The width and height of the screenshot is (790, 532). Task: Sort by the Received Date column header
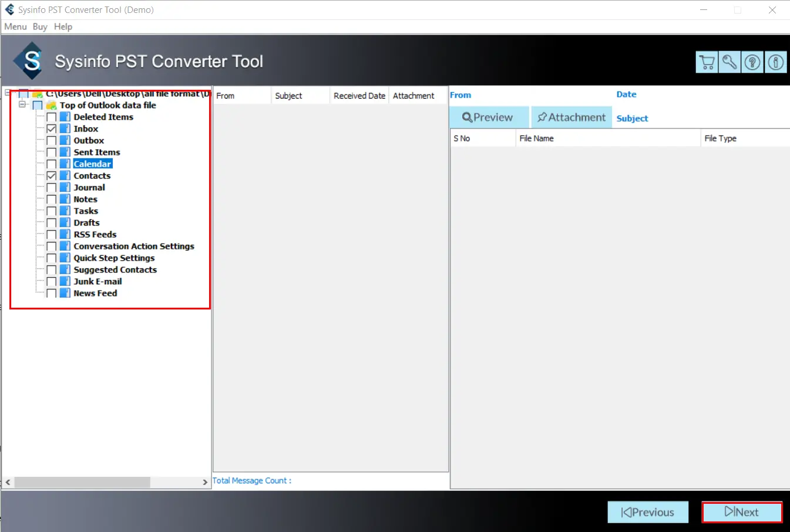[359, 96]
